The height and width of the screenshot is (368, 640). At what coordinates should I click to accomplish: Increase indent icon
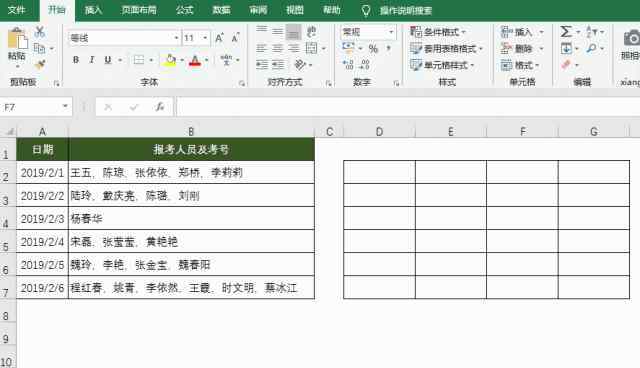pyautogui.click(x=278, y=64)
